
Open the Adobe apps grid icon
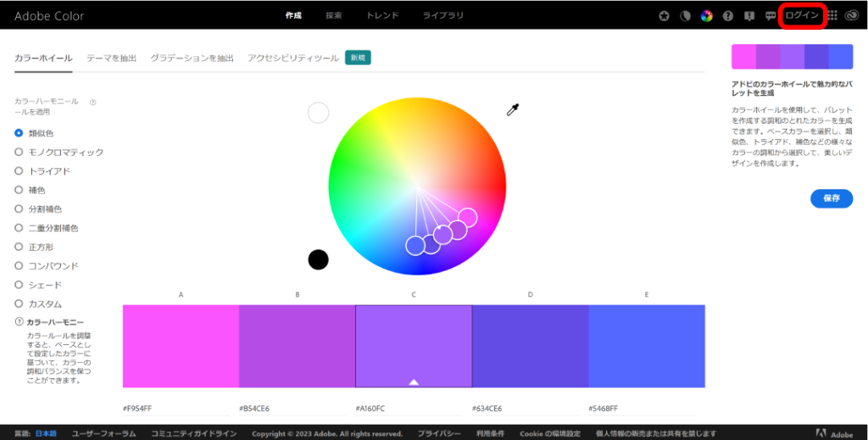[832, 16]
